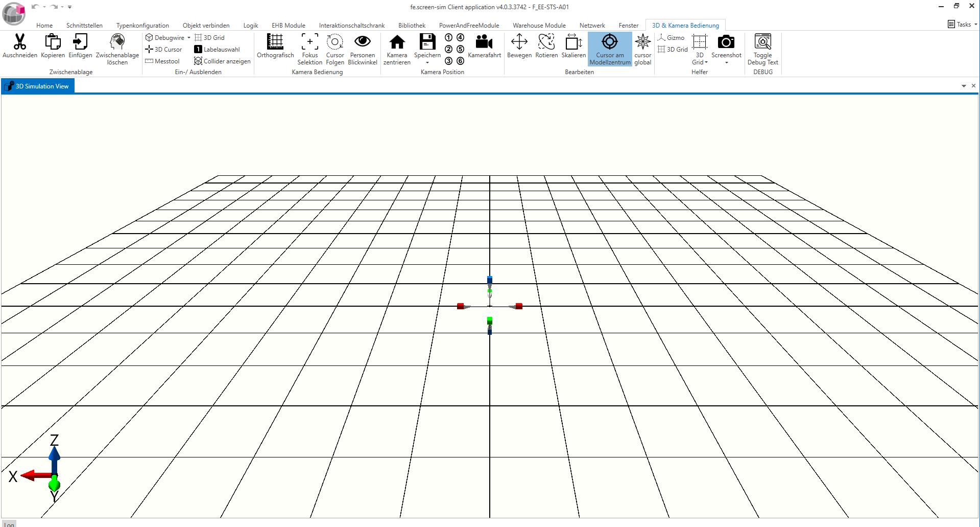Select the Bewegen move tool
Screen dimensions: 980x527
tap(519, 46)
